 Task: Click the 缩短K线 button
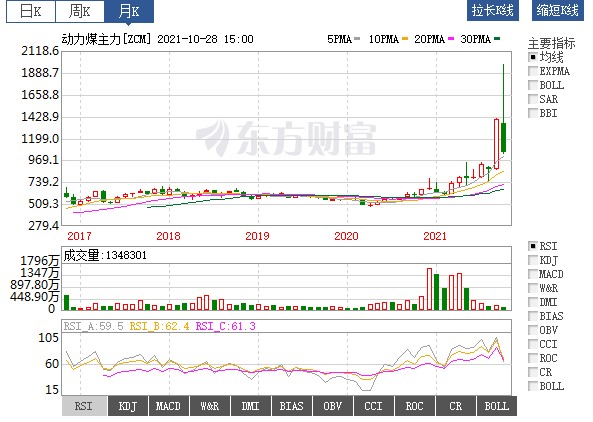pos(558,10)
